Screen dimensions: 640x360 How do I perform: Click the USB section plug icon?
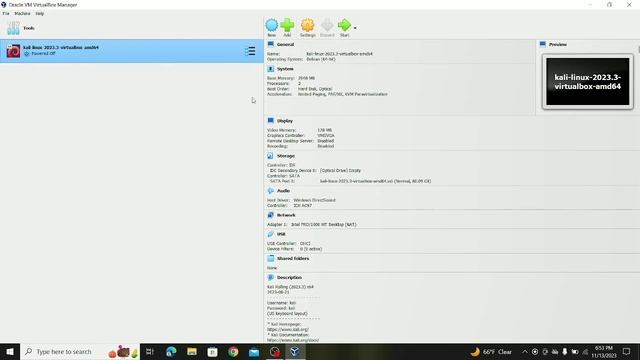271,234
